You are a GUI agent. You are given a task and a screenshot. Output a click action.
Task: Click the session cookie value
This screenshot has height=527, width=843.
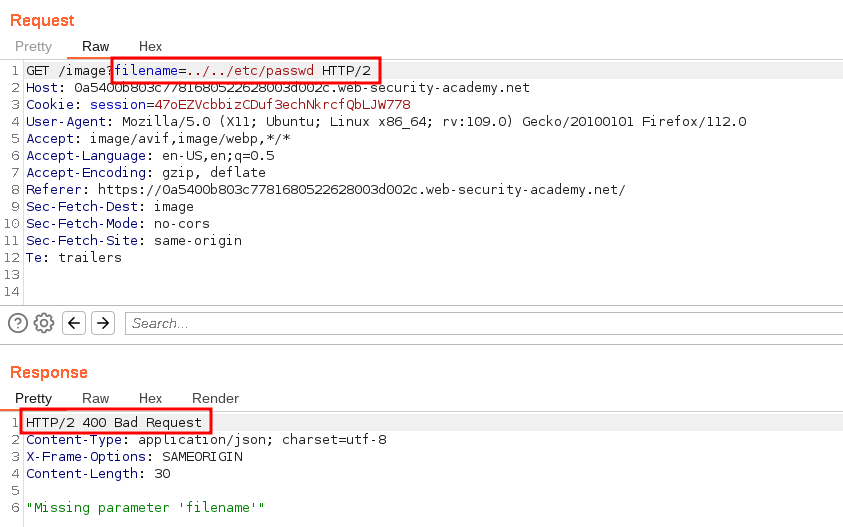[x=282, y=104]
